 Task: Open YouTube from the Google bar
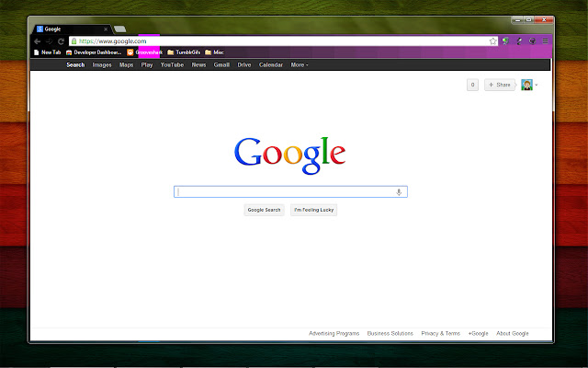pyautogui.click(x=172, y=65)
